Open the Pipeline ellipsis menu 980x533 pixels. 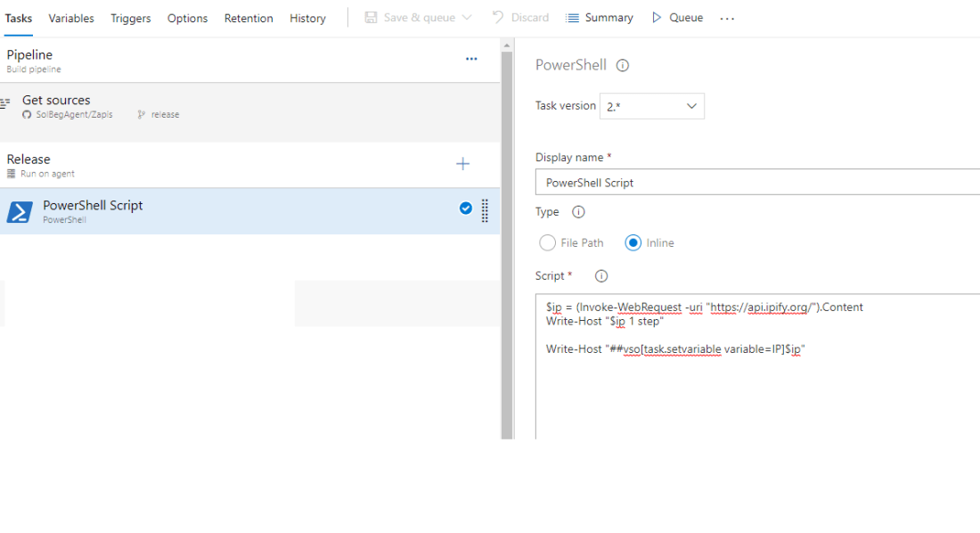pyautogui.click(x=471, y=60)
